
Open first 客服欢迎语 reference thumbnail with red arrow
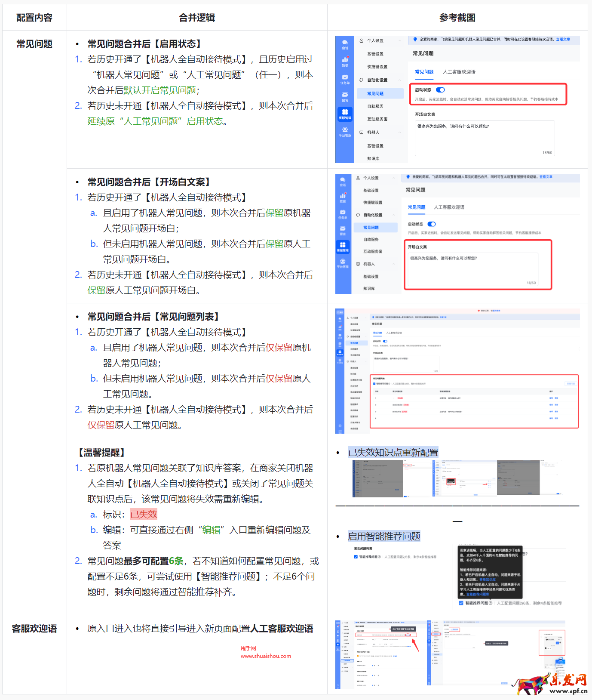pyautogui.click(x=381, y=655)
